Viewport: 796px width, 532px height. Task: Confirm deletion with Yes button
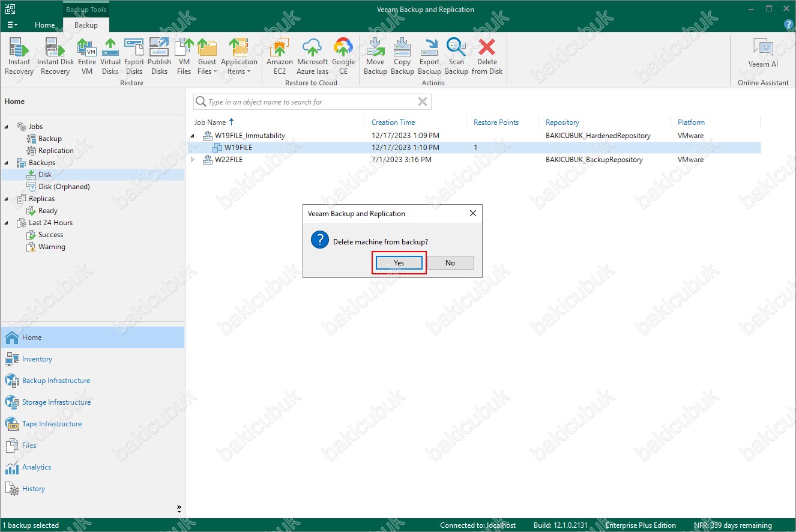click(399, 263)
